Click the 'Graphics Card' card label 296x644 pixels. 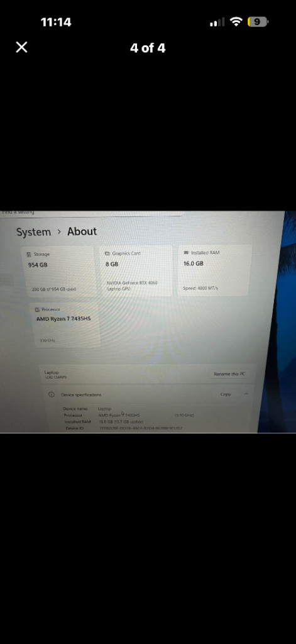[126, 253]
